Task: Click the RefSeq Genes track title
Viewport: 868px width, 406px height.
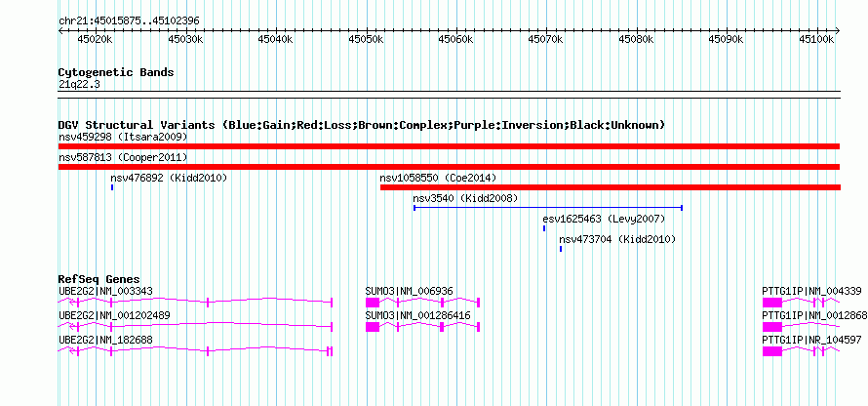Action: click(x=99, y=279)
